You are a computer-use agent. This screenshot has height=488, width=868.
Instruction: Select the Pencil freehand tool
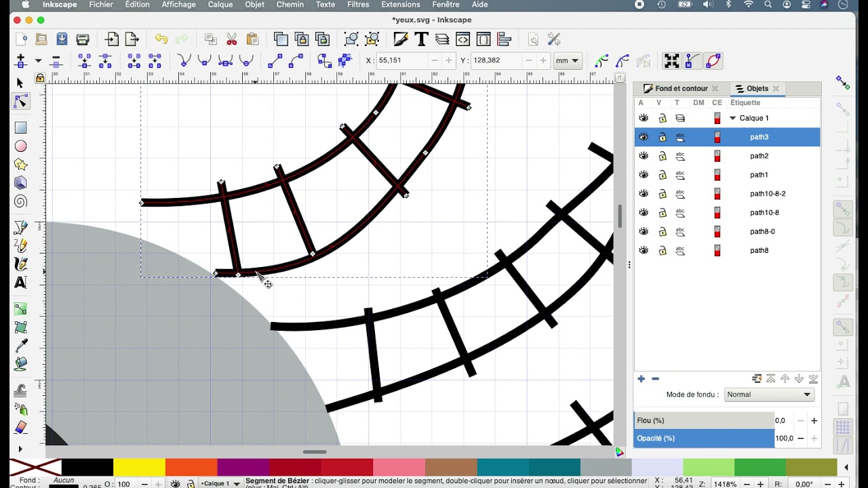click(20, 245)
